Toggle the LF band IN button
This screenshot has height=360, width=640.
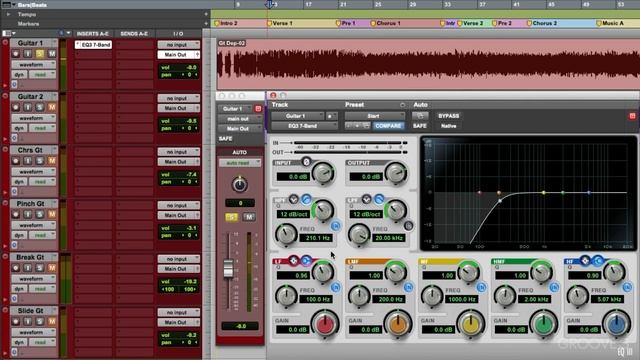click(336, 287)
